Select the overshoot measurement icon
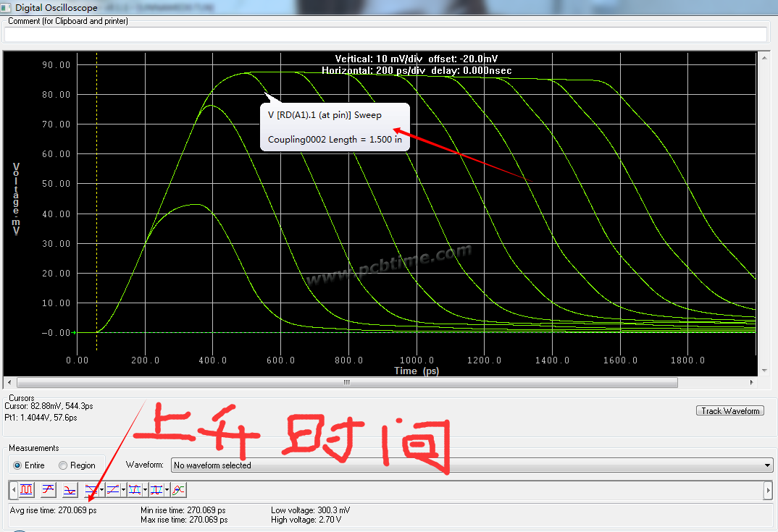Viewport: 778px width, 532px height. [48, 490]
